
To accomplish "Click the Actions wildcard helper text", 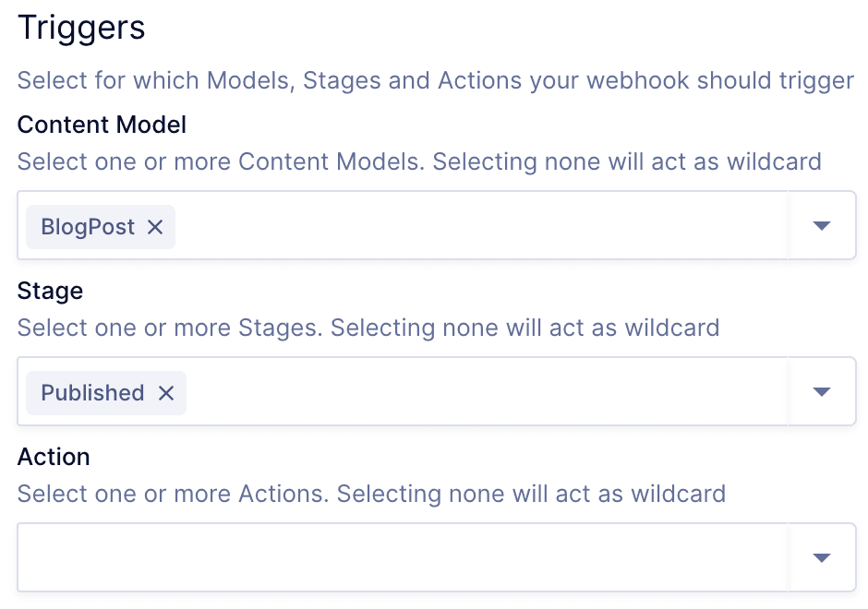I will point(371,494).
